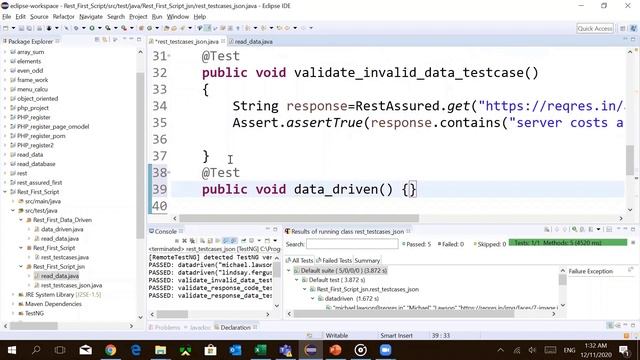Select read_data.java under Rest_First_Script_jsn

(x=60, y=276)
